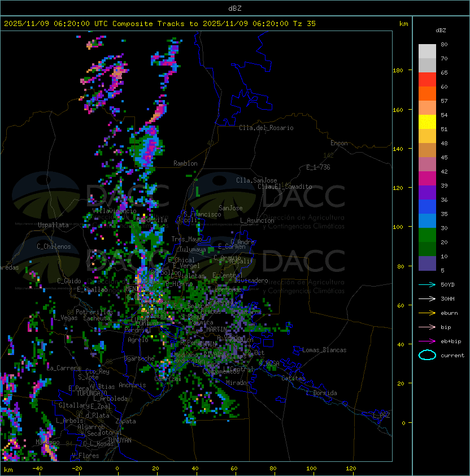
Task: Click the 'Agrelo' map label
Action: point(138,340)
